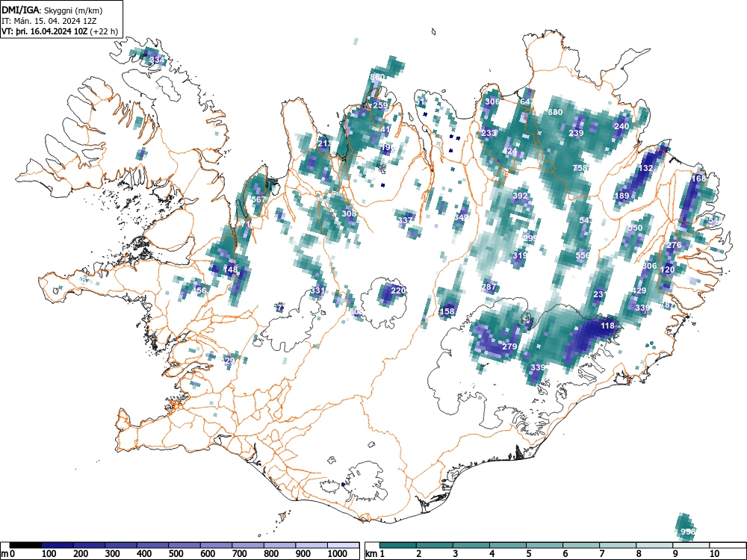Click the 958 value offshore to the southeast
The height and width of the screenshot is (560, 747).
point(688,532)
